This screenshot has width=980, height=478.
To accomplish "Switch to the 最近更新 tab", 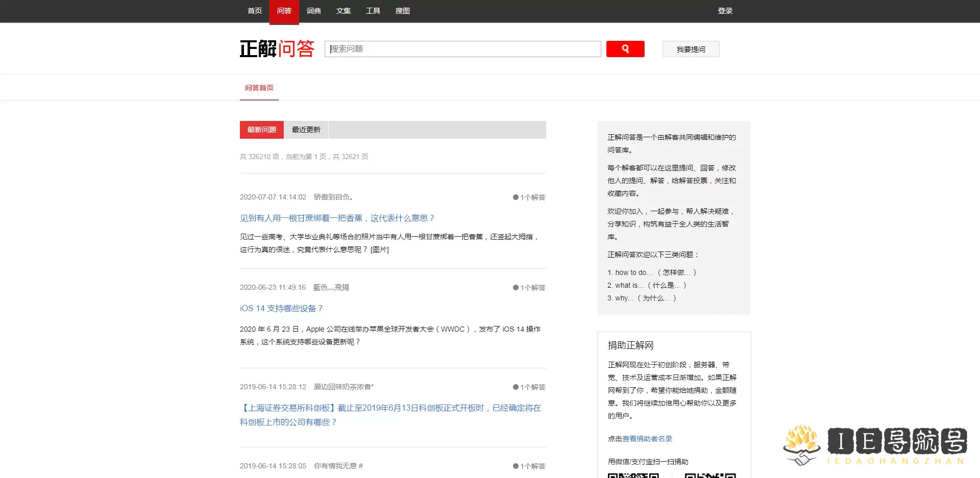I will coord(306,130).
